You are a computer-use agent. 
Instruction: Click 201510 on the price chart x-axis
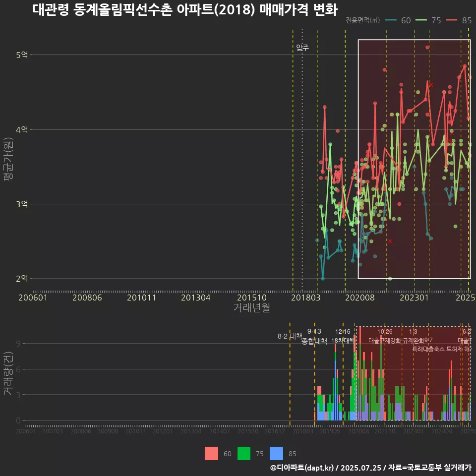252,297
